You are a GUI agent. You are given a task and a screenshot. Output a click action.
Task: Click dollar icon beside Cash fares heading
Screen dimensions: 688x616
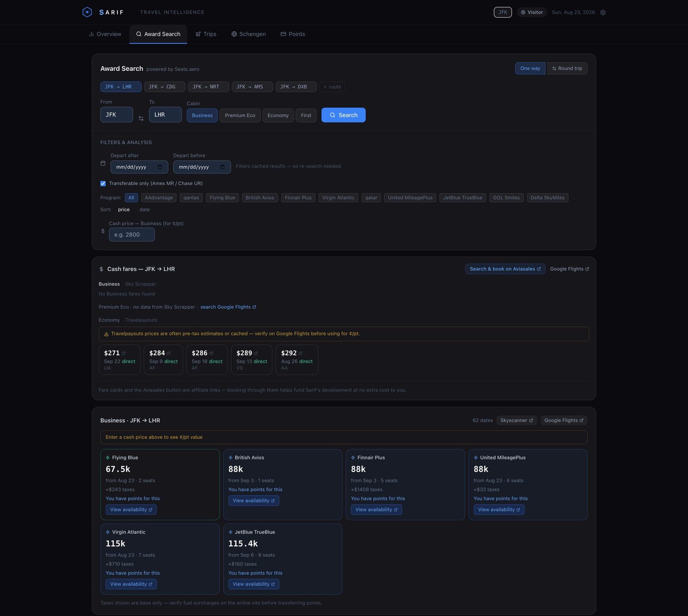click(x=101, y=269)
